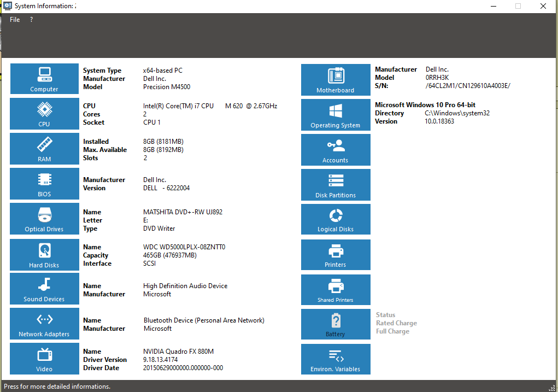Viewport: 558px width, 392px height.
Task: Open the Printers tile
Action: [x=336, y=255]
